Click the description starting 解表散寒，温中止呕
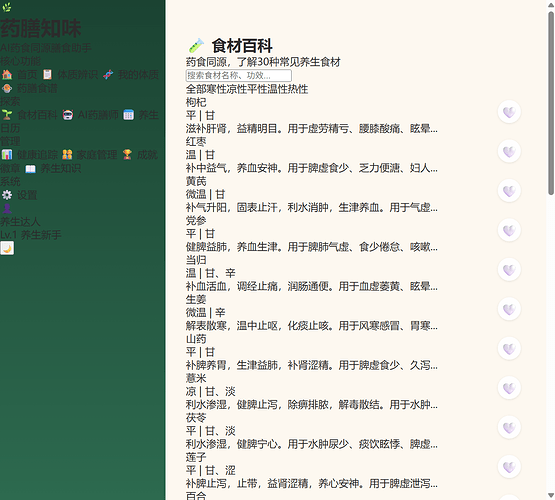 click(x=312, y=326)
